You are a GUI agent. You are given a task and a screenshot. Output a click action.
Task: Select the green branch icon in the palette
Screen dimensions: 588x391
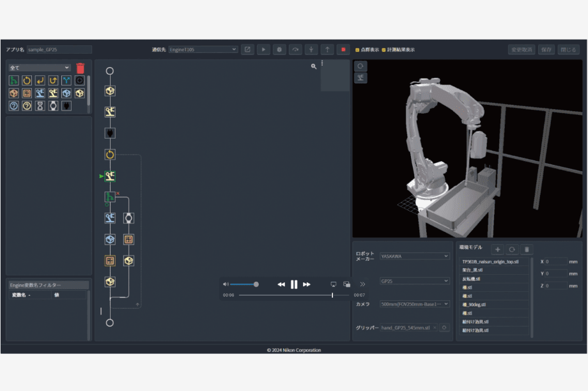tap(14, 80)
